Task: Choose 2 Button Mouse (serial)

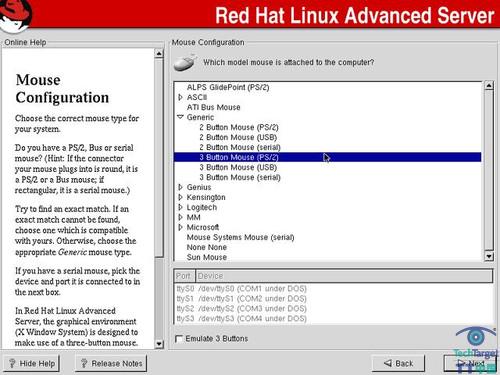Action: [240, 147]
